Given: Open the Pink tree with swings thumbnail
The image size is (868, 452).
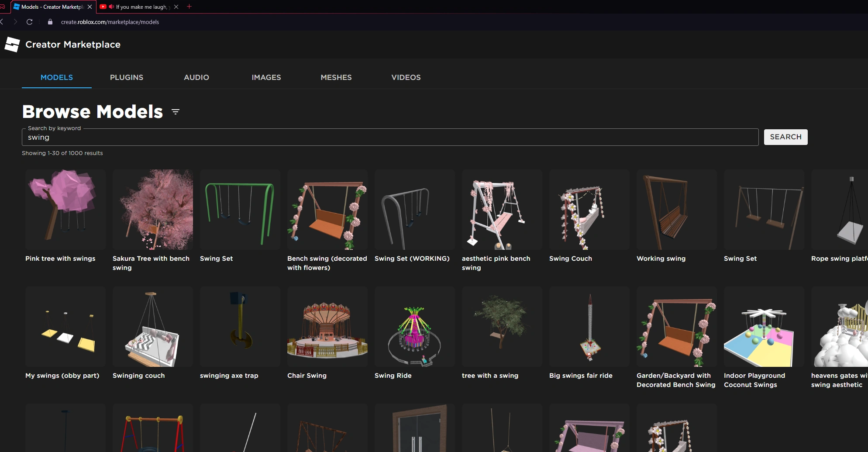Looking at the screenshot, I should tap(65, 210).
